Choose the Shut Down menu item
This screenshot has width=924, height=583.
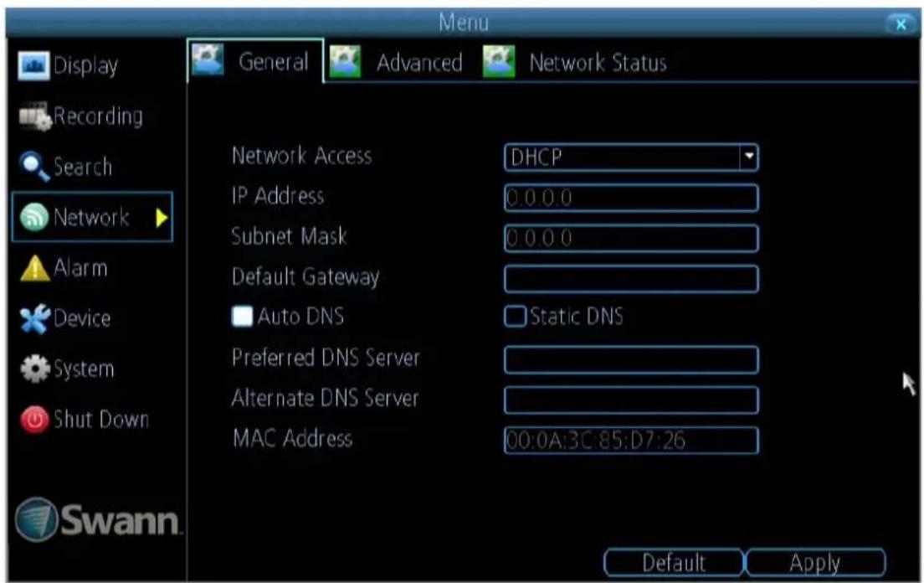coord(85,420)
